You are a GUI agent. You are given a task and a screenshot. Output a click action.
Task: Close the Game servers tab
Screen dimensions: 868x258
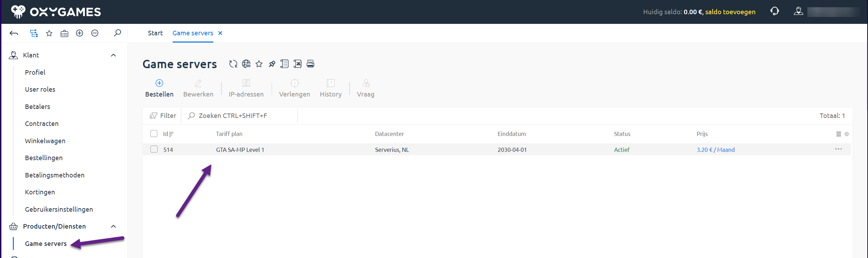(220, 33)
